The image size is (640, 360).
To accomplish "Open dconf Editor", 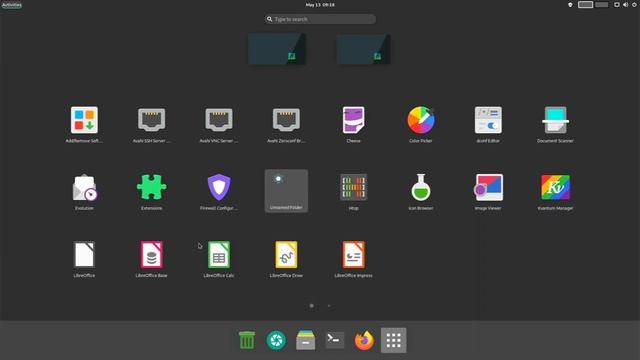I will (488, 124).
